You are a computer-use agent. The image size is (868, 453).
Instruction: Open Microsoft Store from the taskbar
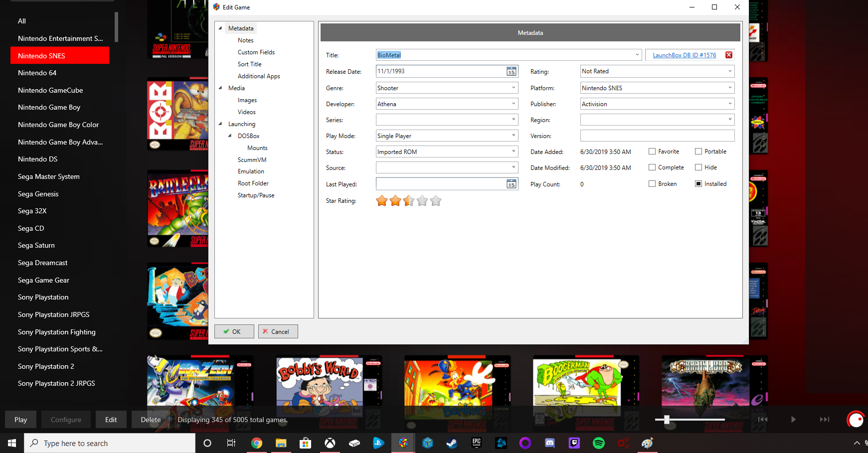tap(305, 443)
